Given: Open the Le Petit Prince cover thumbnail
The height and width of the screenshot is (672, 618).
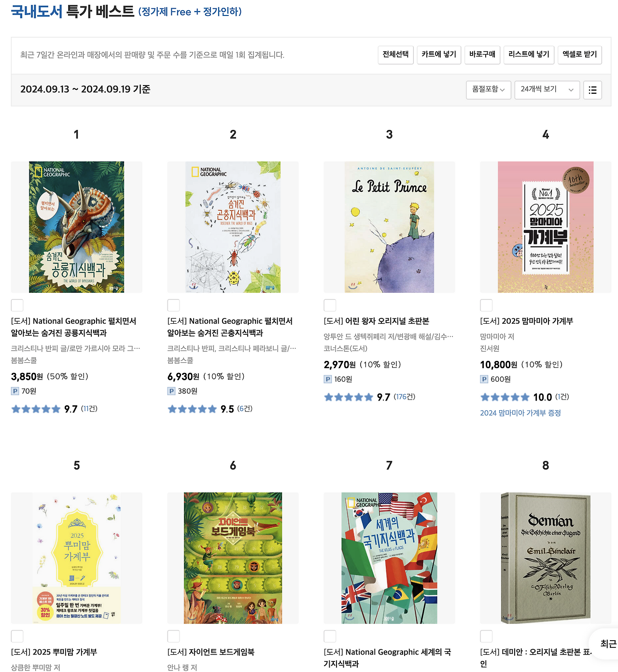Looking at the screenshot, I should tap(389, 227).
